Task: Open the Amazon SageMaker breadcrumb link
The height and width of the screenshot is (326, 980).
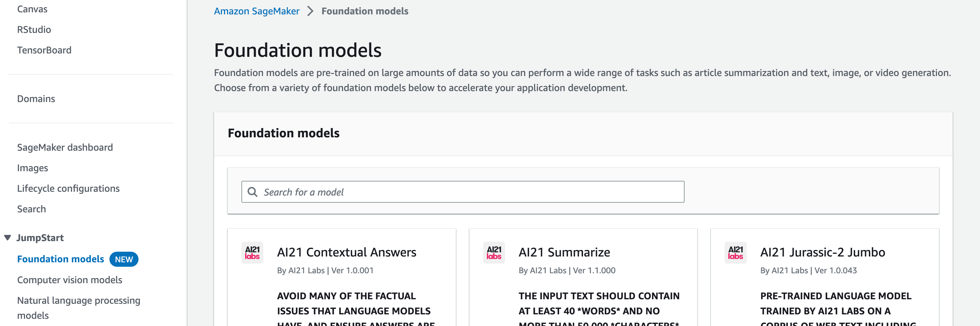Action: click(x=256, y=11)
